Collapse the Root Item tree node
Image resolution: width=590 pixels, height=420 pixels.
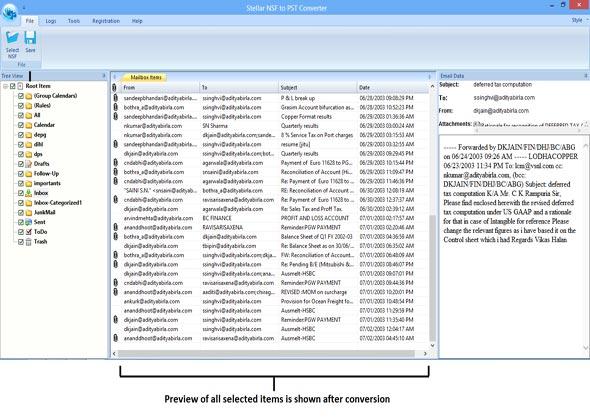[x=5, y=86]
